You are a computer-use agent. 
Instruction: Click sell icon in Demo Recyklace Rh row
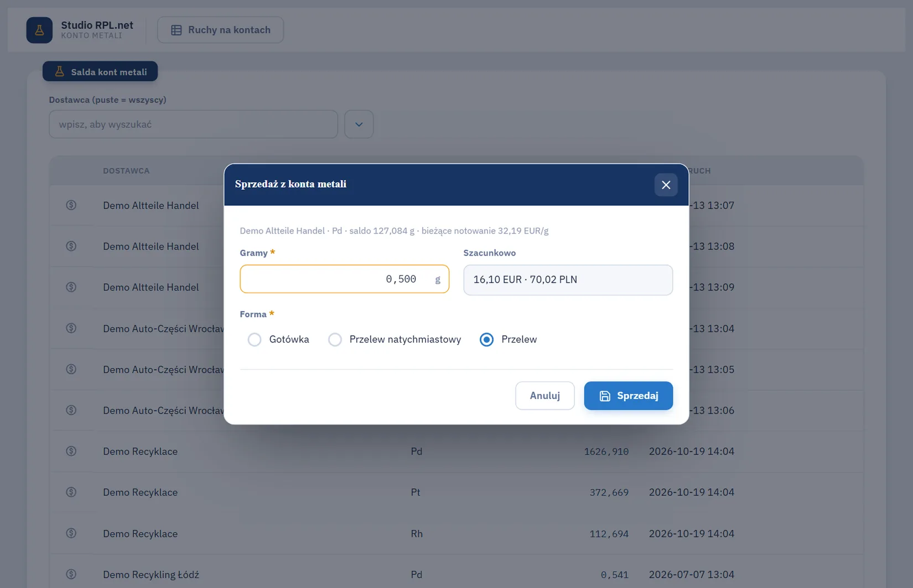click(71, 533)
